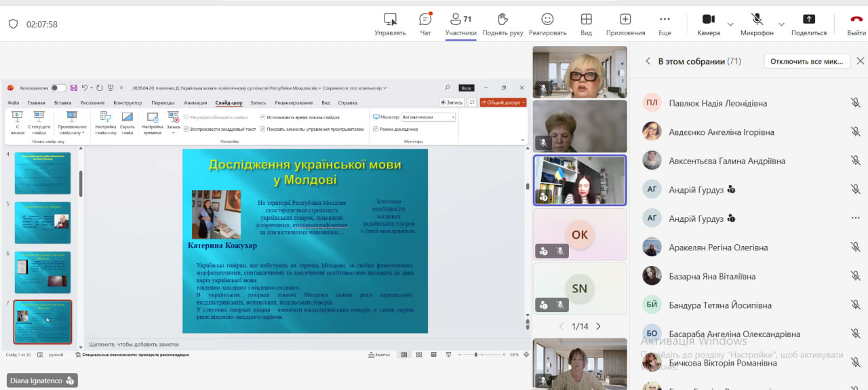Image resolution: width=868 pixels, height=390 pixels.
Task: Open the Файл menu
Action: point(13,102)
